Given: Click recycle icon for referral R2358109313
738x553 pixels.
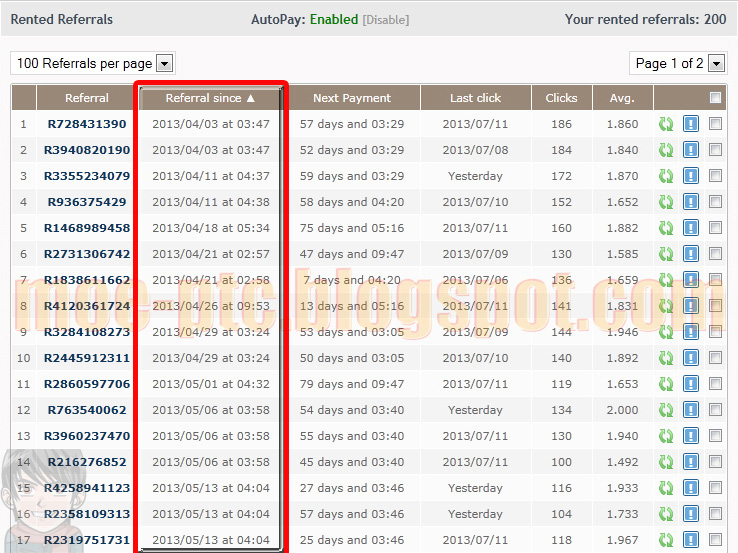Looking at the screenshot, I should pyautogui.click(x=666, y=514).
